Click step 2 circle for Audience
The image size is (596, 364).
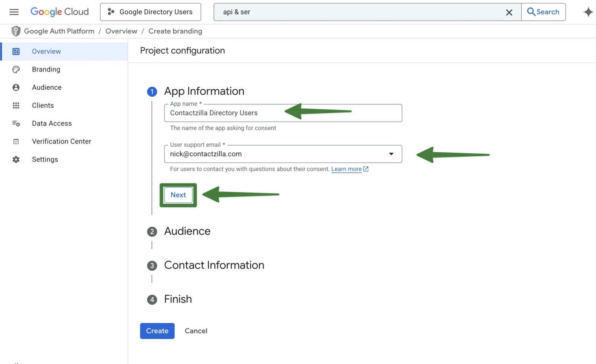[152, 232]
